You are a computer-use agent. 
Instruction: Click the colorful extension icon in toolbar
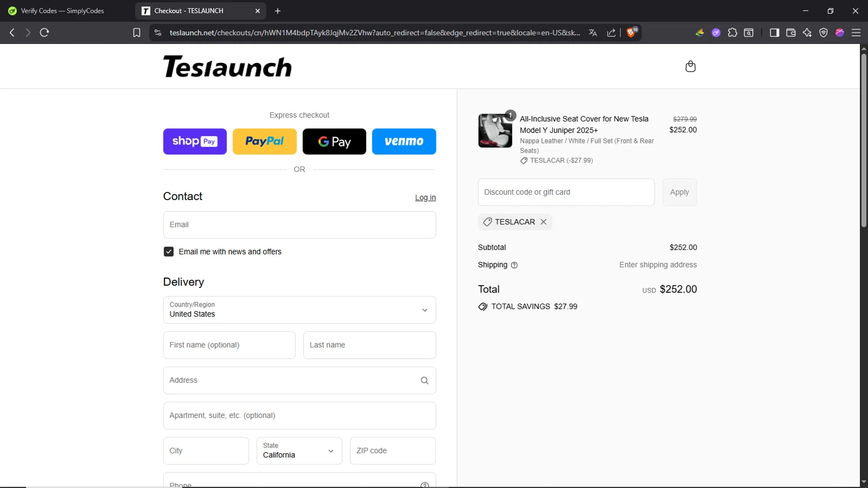click(x=700, y=33)
